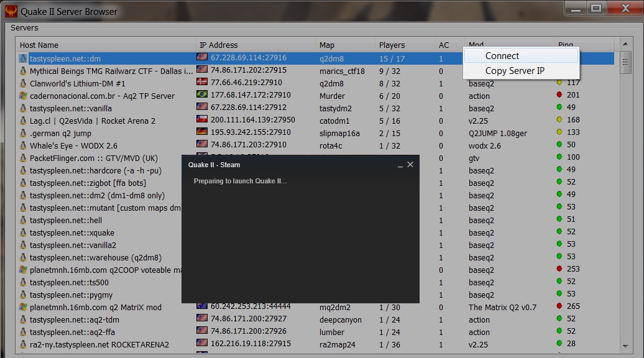Click the server list scroll up arrow

click(x=625, y=44)
